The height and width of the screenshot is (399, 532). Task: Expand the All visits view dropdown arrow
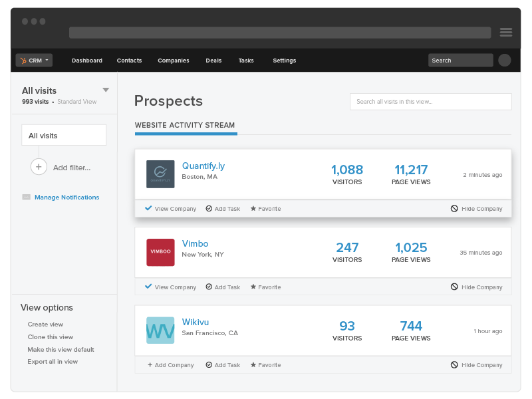[x=106, y=90]
